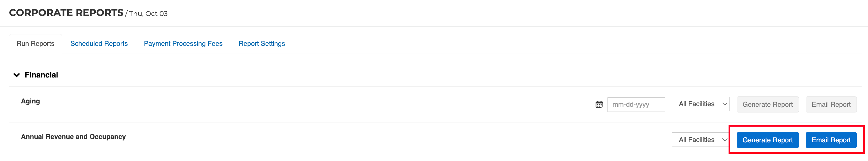Image resolution: width=868 pixels, height=161 pixels.
Task: Open the Aging date calendar picker icon
Action: 599,105
